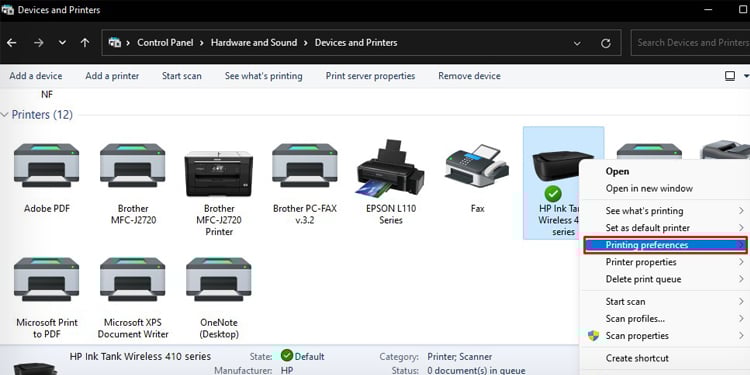Click the shield icon beside Scan properties
Viewport: 750px width, 375px height.
(x=593, y=336)
